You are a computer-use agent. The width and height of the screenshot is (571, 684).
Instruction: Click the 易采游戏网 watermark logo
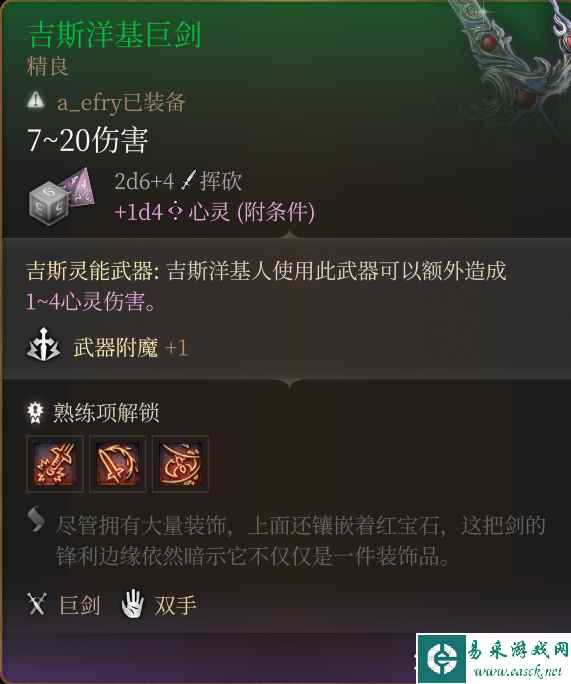(x=493, y=658)
